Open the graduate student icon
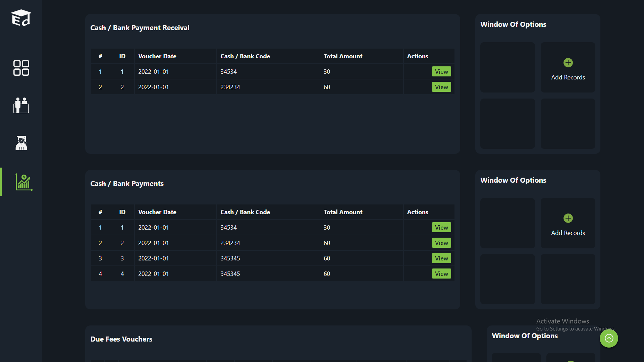Viewport: 644px width, 362px height. point(21,143)
